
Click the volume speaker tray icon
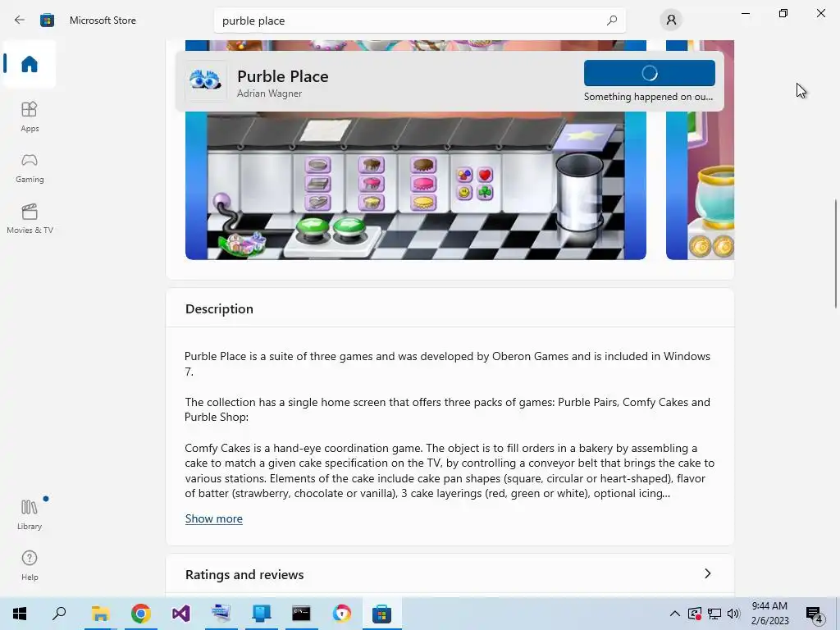[x=733, y=614]
